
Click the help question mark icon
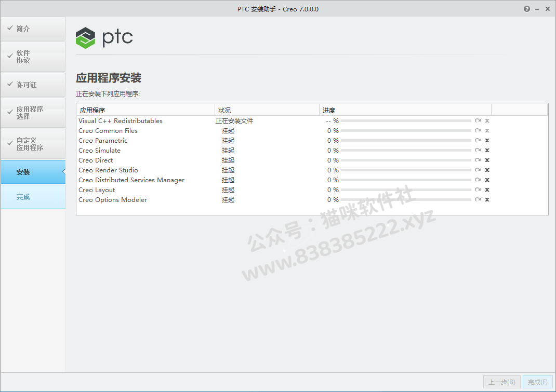pyautogui.click(x=526, y=9)
